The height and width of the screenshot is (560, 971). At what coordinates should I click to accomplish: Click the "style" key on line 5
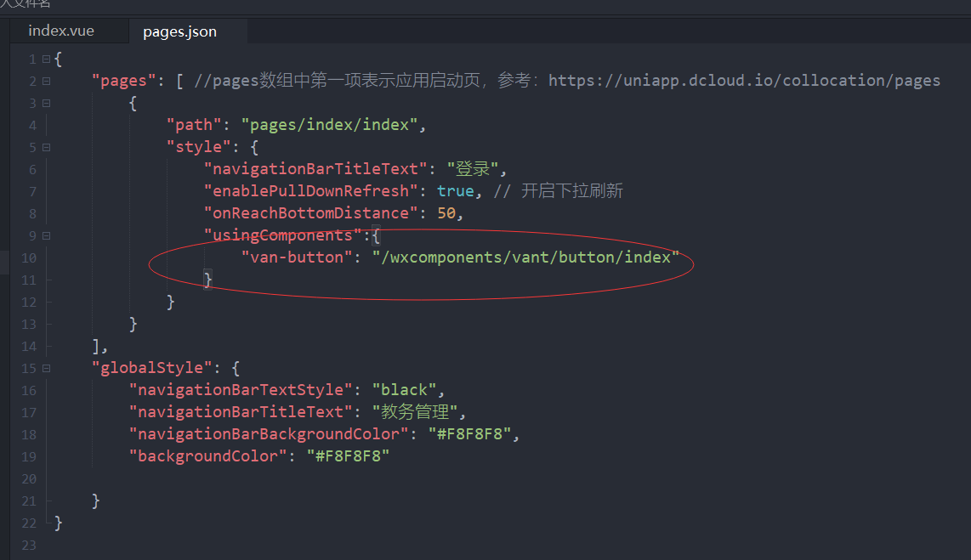pos(199,147)
